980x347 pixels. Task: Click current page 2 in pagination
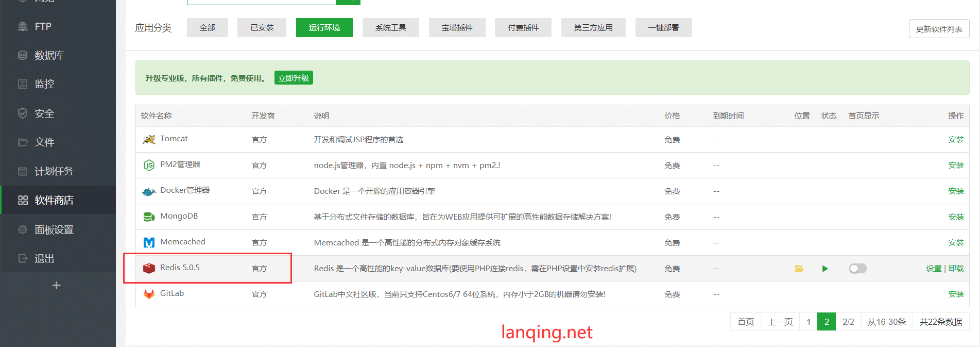pos(827,322)
